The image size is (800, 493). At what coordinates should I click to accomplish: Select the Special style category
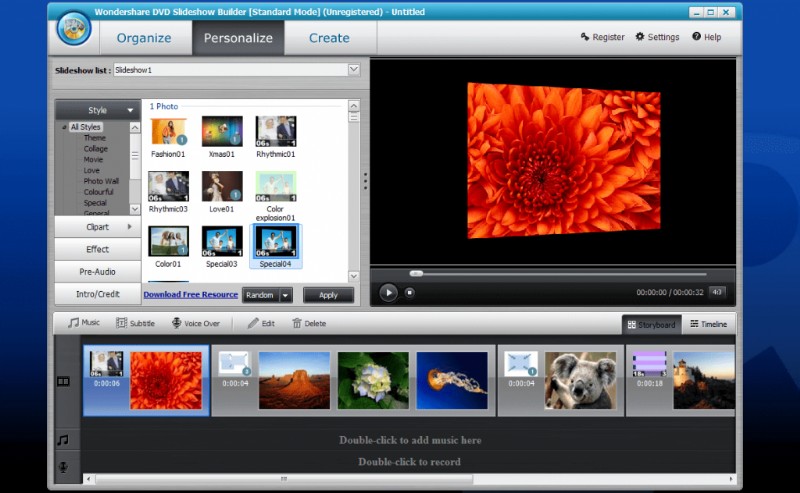click(95, 203)
